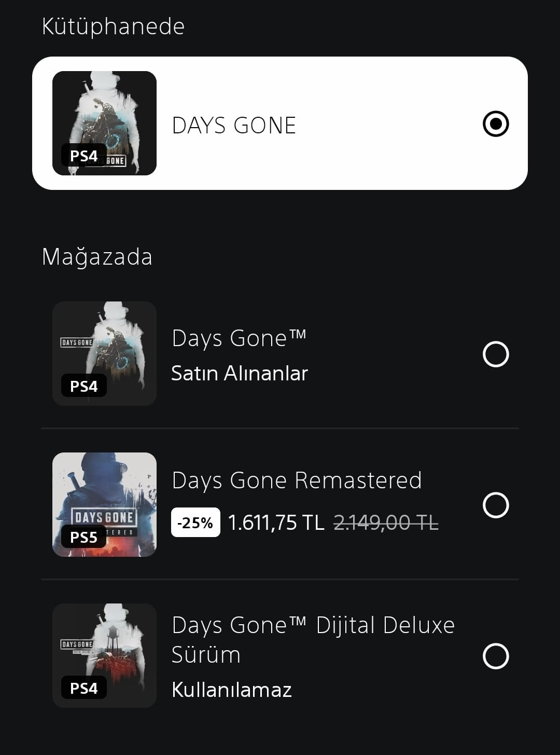
Task: Select the Days Gone™ store radio button
Action: [x=495, y=354]
